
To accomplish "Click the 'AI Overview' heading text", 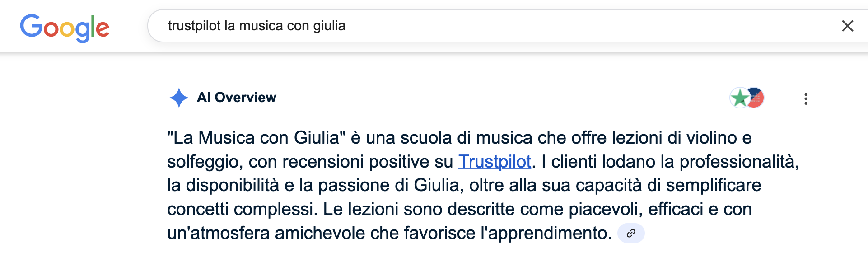I will [236, 97].
